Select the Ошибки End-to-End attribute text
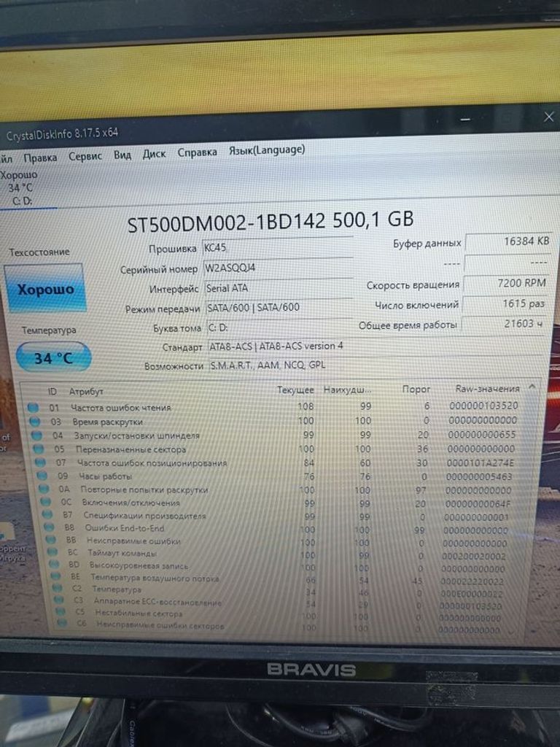This screenshot has width=560, height=747. [x=125, y=528]
